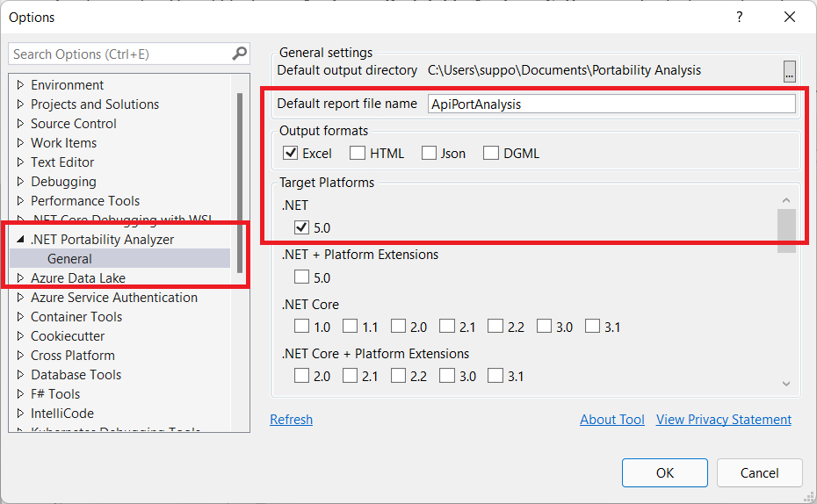Close the Options dialog
817x504 pixels.
pos(790,18)
